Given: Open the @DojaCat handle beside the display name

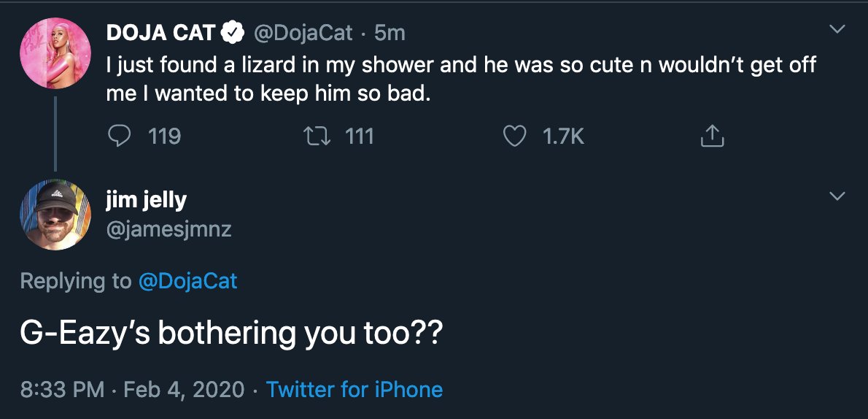Looking at the screenshot, I should click(302, 32).
